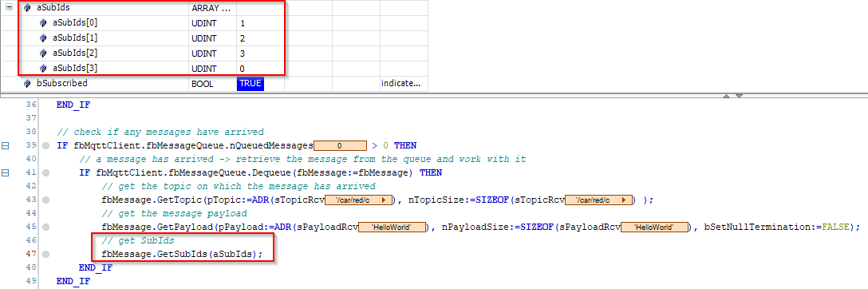Click the inline nQueuedMessages value box 0
This screenshot has height=289, width=868.
[x=340, y=146]
